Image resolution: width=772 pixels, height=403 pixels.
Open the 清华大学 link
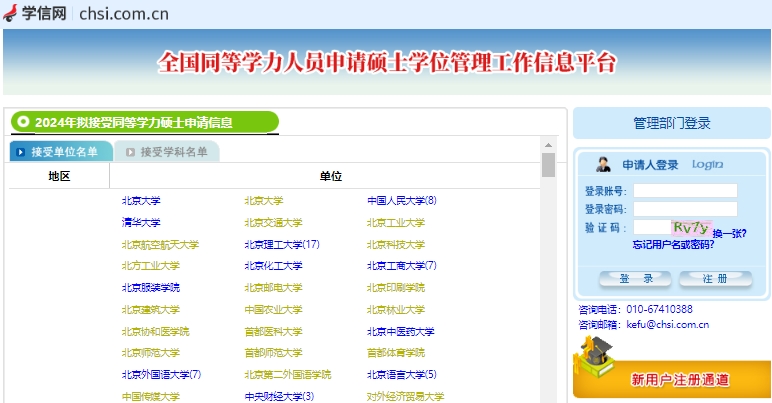click(x=141, y=222)
